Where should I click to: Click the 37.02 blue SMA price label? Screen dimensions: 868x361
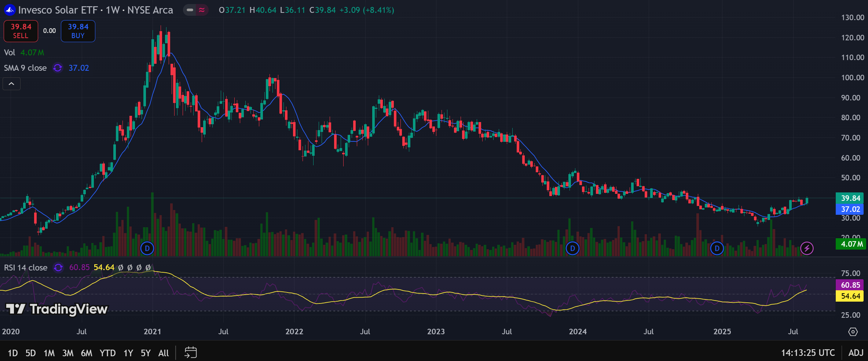tap(850, 209)
